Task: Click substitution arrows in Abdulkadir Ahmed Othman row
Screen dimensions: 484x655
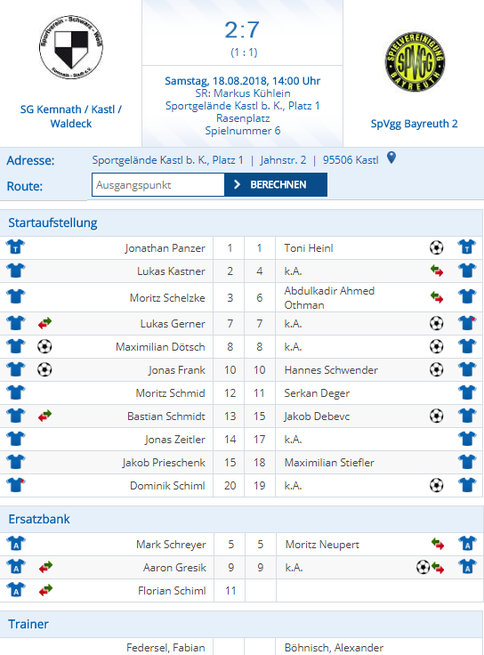Action: click(x=437, y=297)
